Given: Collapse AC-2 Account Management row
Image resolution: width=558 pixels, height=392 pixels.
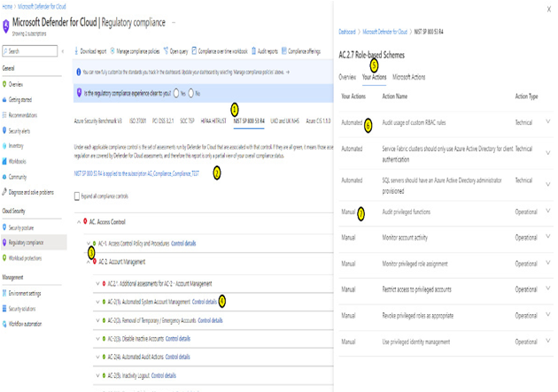Looking at the screenshot, I should tap(89, 262).
